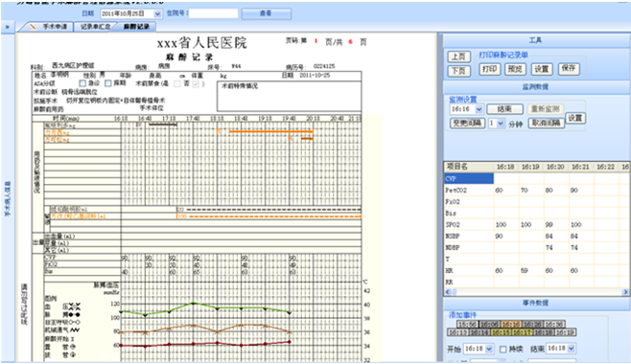This screenshot has width=631, height=364.
Task: Open the interval minutes dropdown showing 1
Action: pyautogui.click(x=501, y=124)
